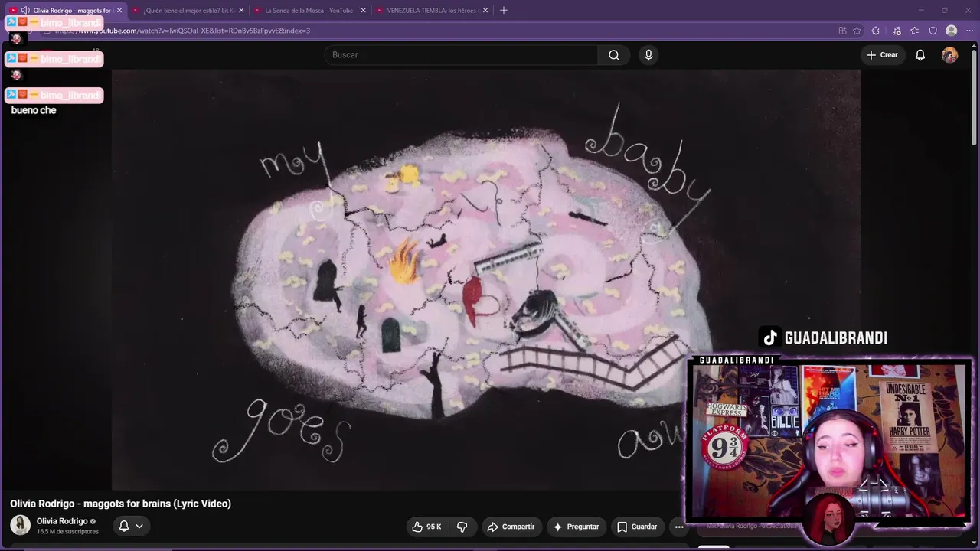
Task: Switch to ¿Quién tiene el mejor estilo tab
Action: [x=188, y=11]
